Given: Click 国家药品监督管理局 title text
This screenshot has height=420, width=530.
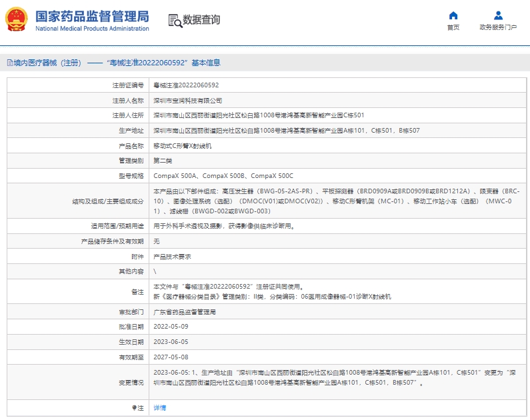Looking at the screenshot, I should (x=92, y=16).
